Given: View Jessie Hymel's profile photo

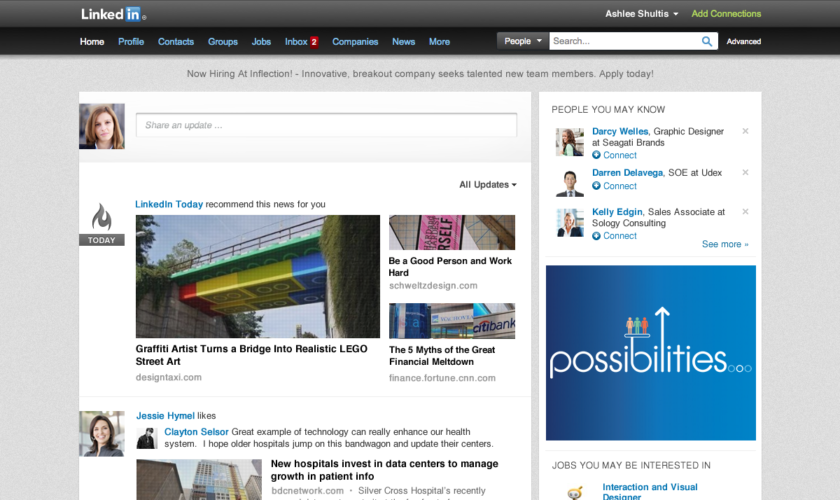Looking at the screenshot, I should tap(102, 433).
